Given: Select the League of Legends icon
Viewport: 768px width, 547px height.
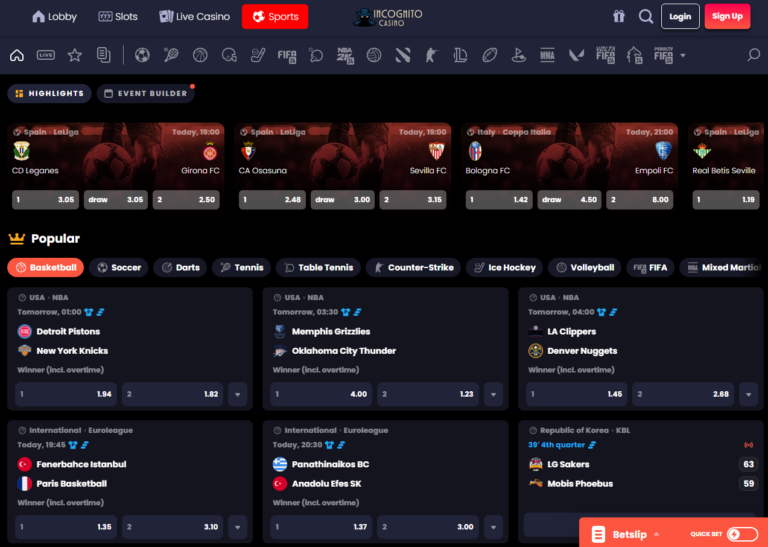Looking at the screenshot, I should [x=460, y=55].
